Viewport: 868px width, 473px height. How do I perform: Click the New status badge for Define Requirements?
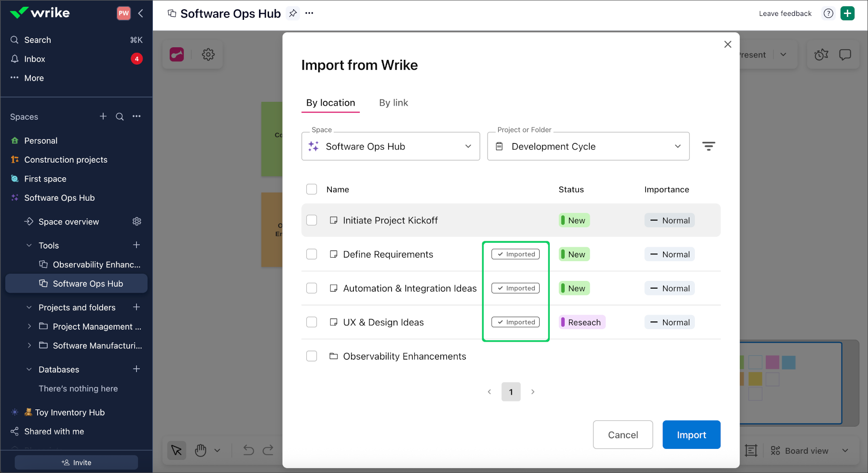pyautogui.click(x=574, y=254)
